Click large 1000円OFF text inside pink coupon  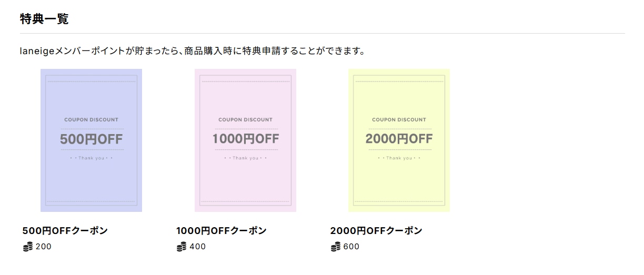(x=246, y=139)
